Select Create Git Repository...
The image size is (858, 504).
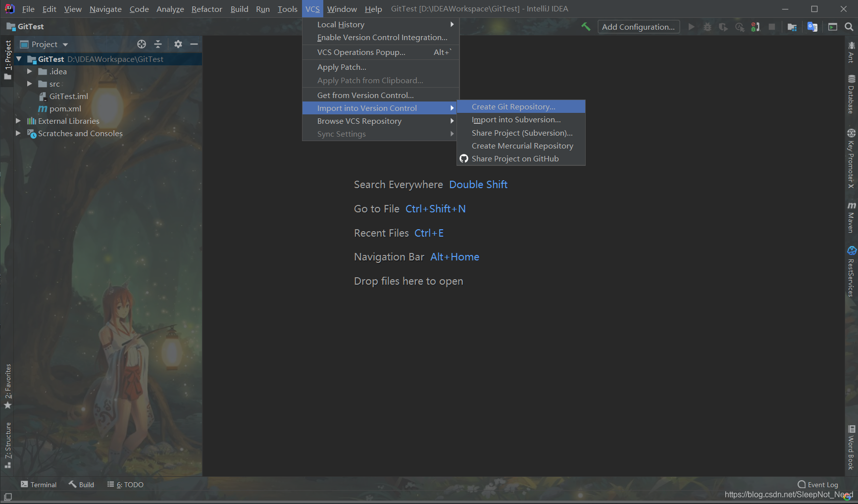pyautogui.click(x=521, y=106)
